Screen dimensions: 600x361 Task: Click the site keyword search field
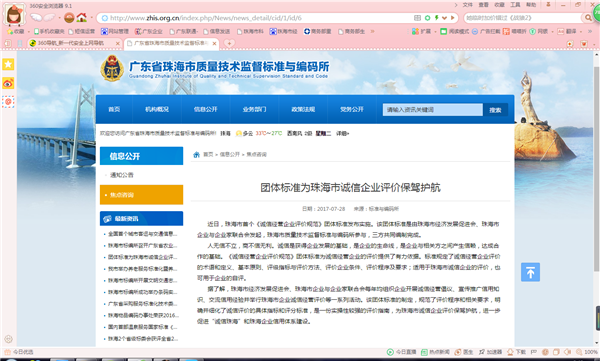point(433,110)
